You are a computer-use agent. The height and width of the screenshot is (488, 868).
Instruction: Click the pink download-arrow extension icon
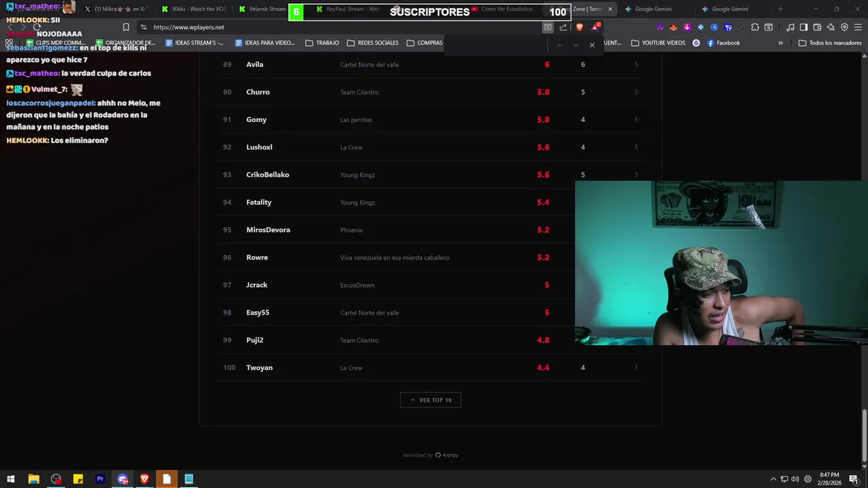pos(687,27)
